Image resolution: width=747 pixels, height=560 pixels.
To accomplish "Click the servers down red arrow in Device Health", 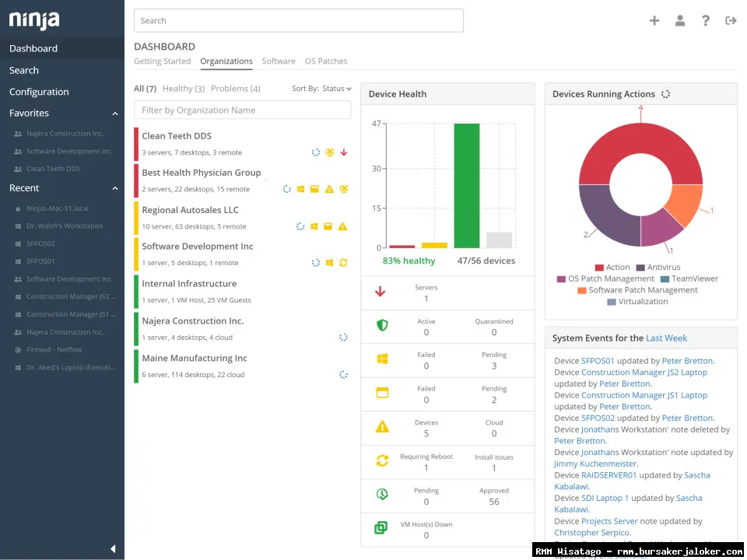I will pyautogui.click(x=381, y=292).
